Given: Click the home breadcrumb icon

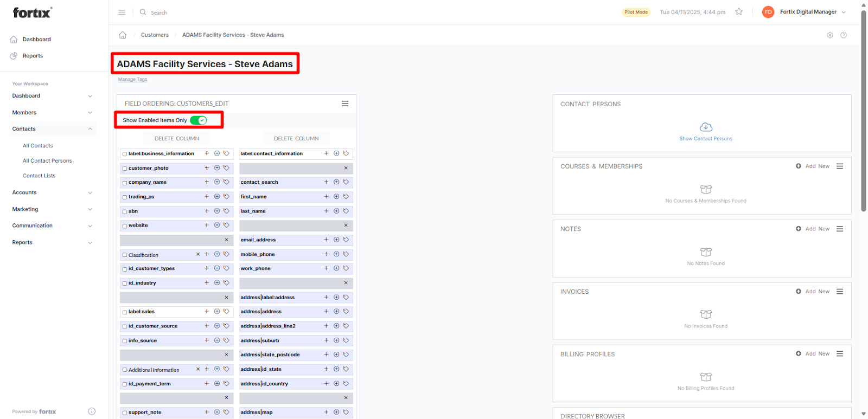Looking at the screenshot, I should click(x=123, y=35).
